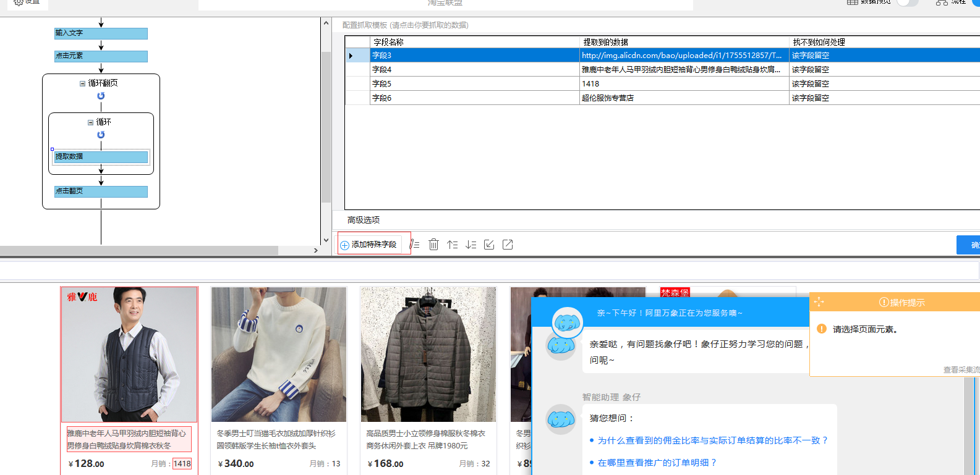Click the export fields arrow-out-box icon
Viewport: 980px width, 475px height.
coord(508,245)
